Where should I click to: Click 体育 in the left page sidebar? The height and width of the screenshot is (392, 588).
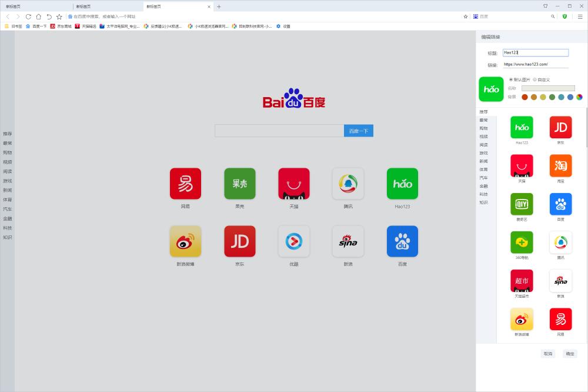(8, 200)
